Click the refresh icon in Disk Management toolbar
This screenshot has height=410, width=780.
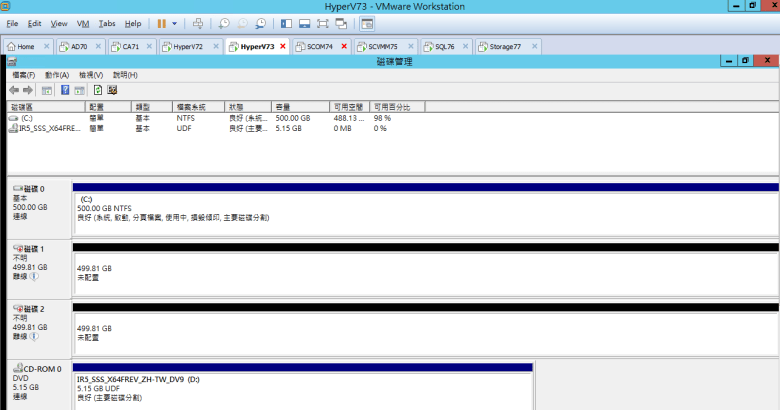[98, 90]
